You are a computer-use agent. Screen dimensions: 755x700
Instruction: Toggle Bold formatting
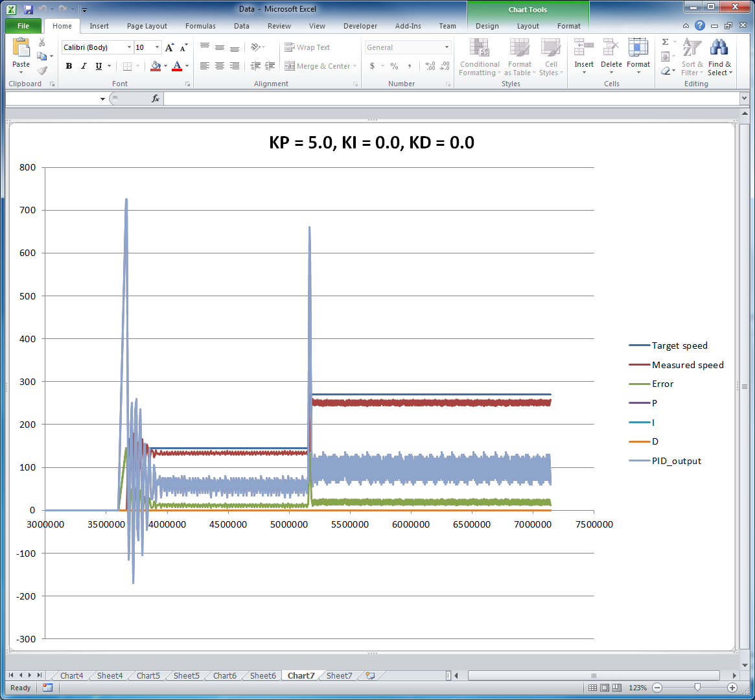click(69, 66)
